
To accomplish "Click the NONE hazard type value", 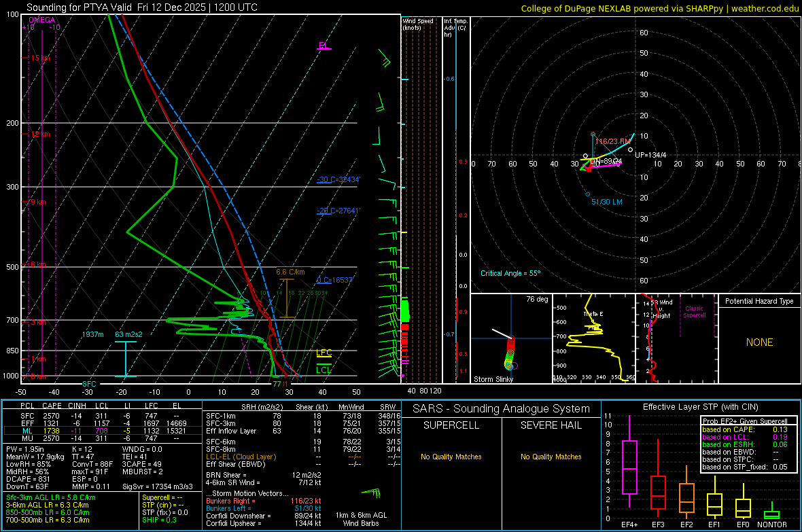I will (x=759, y=342).
